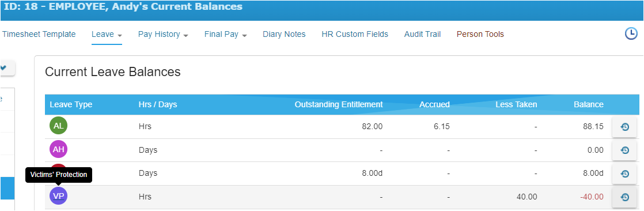The height and width of the screenshot is (211, 644).
Task: Expand the Pay History dropdown
Action: (x=163, y=35)
